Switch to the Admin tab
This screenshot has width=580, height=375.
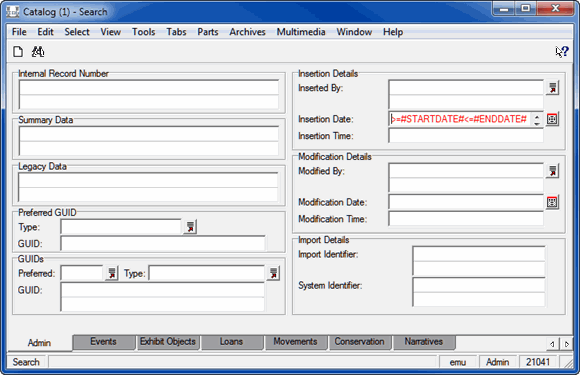tap(39, 343)
